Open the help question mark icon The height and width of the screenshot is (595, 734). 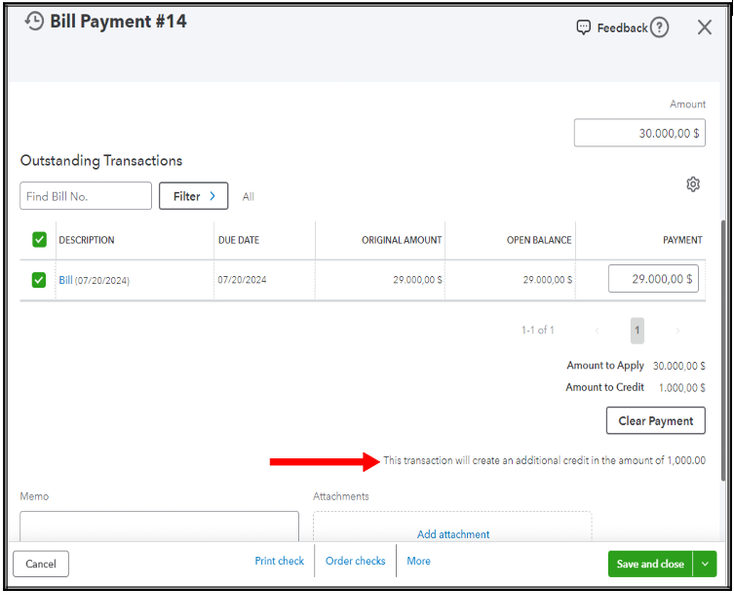(x=660, y=28)
